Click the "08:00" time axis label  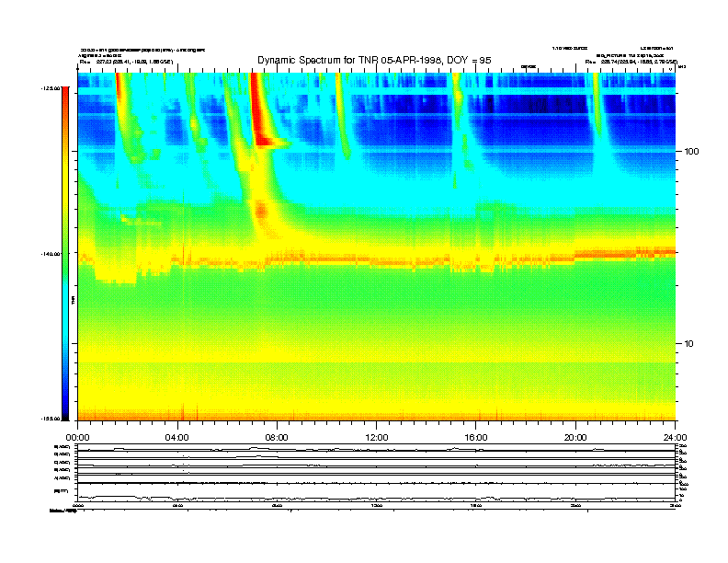277,438
